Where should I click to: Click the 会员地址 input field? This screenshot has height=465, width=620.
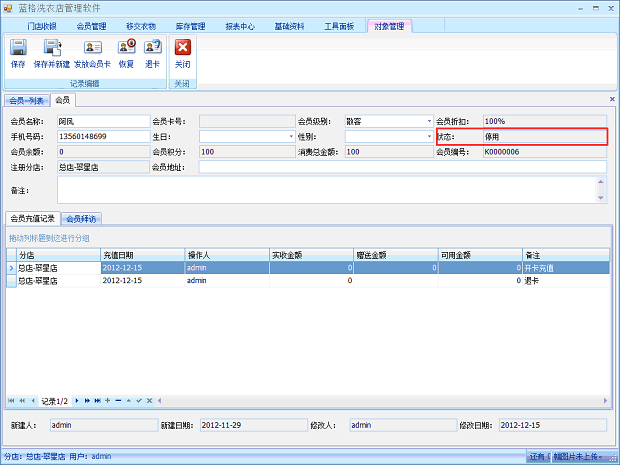[x=403, y=167]
